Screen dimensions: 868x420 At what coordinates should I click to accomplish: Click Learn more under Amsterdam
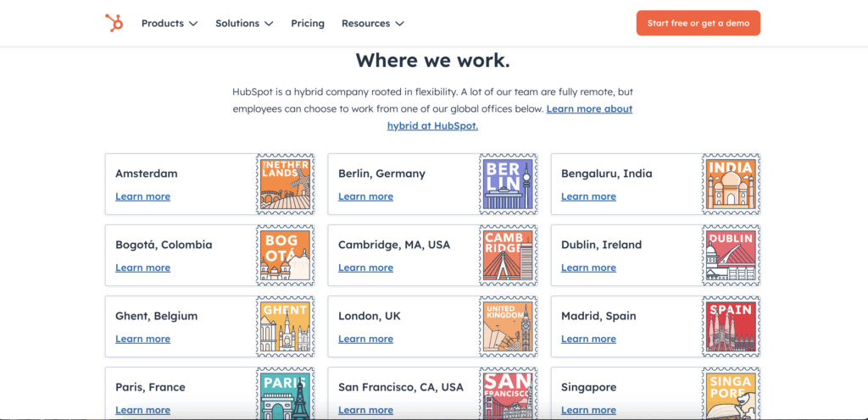[x=142, y=196]
